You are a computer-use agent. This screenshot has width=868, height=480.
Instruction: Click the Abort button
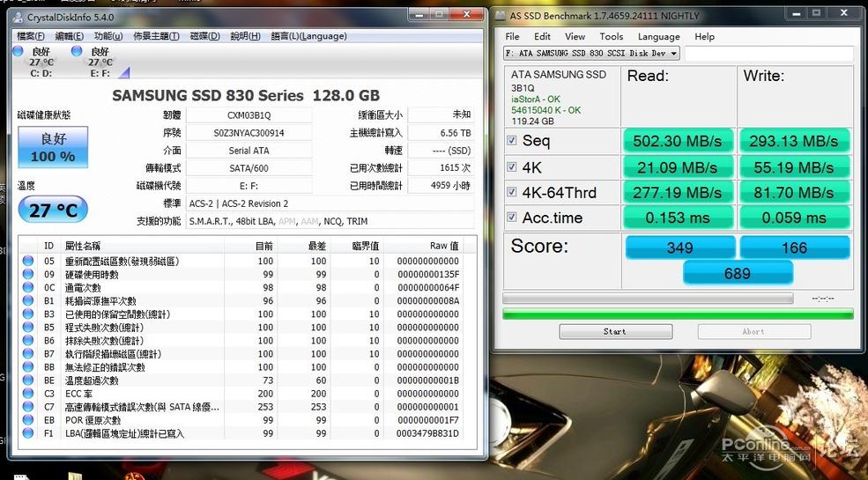point(754,332)
